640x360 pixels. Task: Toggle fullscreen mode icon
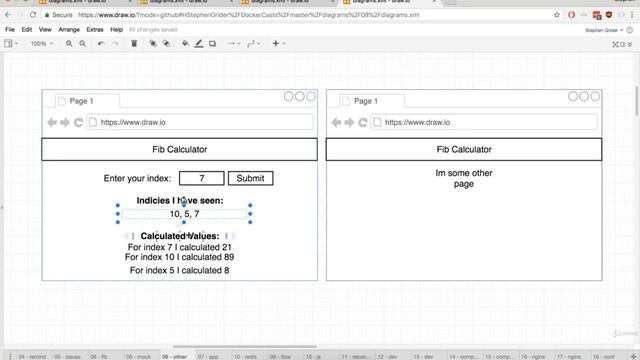(616, 44)
